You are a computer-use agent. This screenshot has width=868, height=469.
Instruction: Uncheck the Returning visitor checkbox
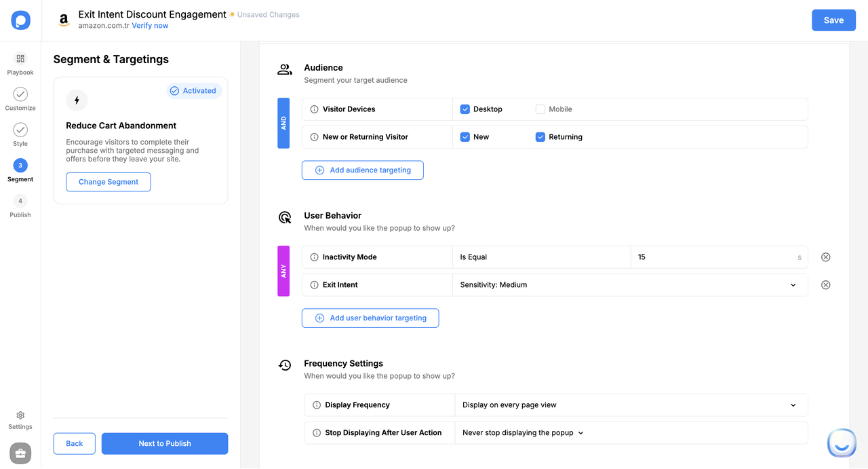click(540, 137)
